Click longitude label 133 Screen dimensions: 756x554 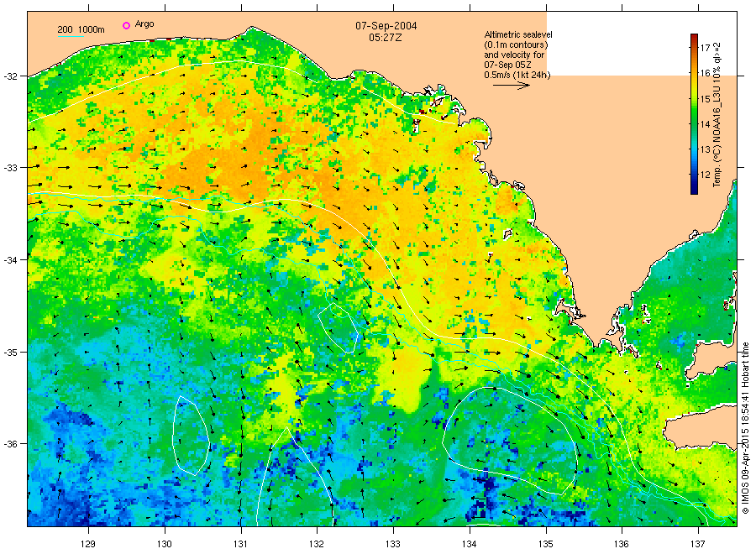(x=393, y=544)
